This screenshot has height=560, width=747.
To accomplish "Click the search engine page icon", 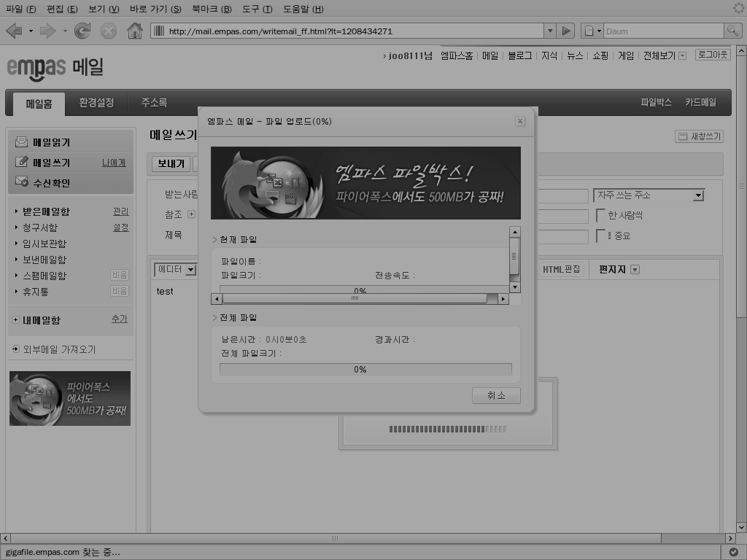I will point(589,31).
